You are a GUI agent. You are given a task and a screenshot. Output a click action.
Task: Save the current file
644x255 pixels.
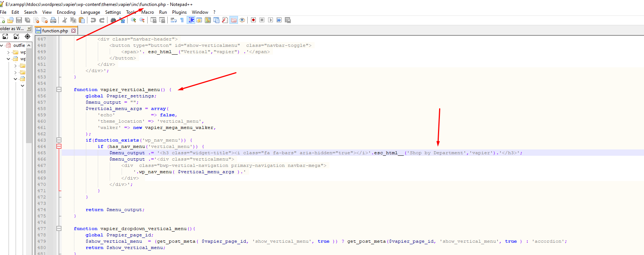click(19, 20)
